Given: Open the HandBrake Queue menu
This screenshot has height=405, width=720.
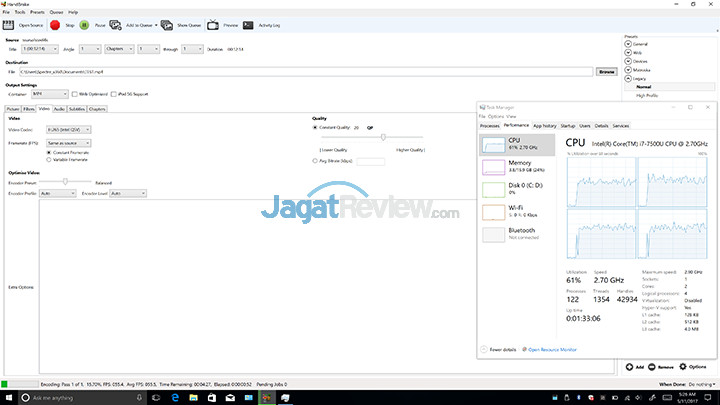Looking at the screenshot, I should click(56, 12).
